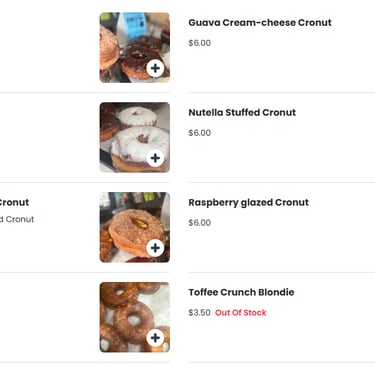Add Raspberry glazed Cronut with plus icon
Viewport: 375px width, 366px height.
click(155, 248)
